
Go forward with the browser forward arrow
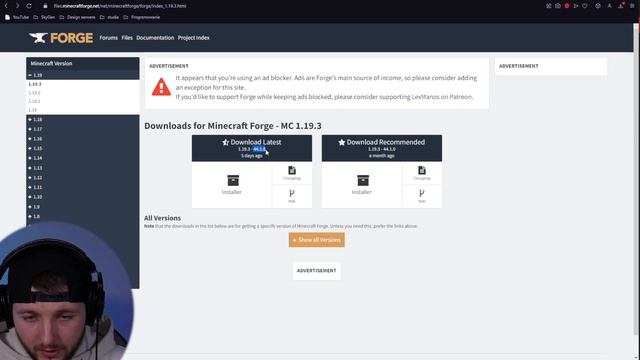pyautogui.click(x=17, y=6)
